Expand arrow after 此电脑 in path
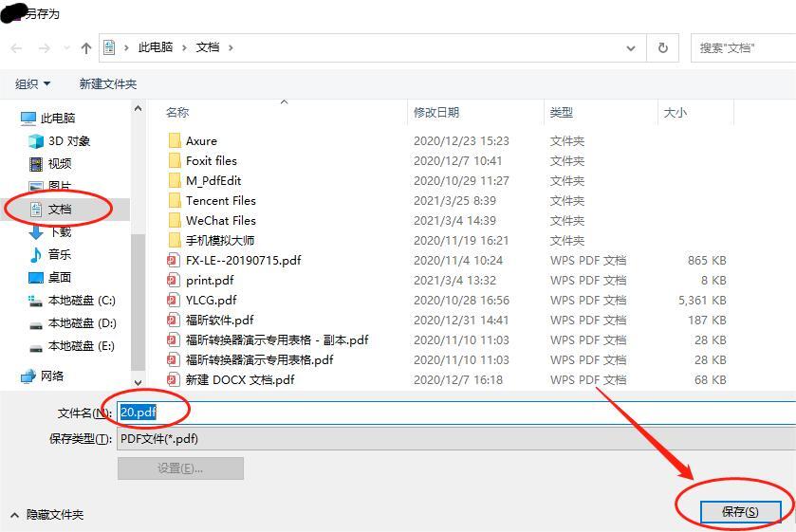796x532 pixels. (x=184, y=47)
